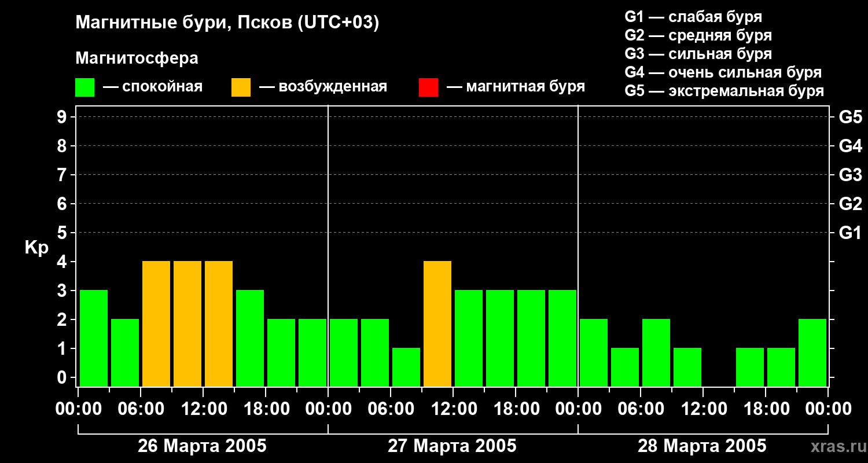Click the green 06:00–09:00 bar on 28 Марта
This screenshot has width=868, height=463.
656,352
